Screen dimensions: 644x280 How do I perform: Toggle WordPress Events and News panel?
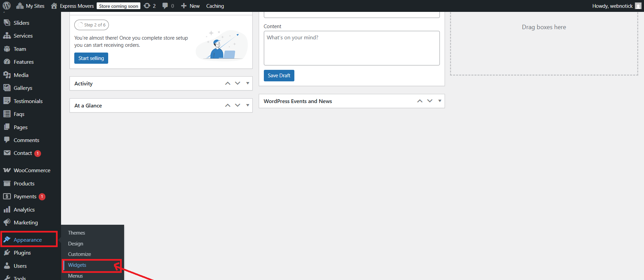440,101
